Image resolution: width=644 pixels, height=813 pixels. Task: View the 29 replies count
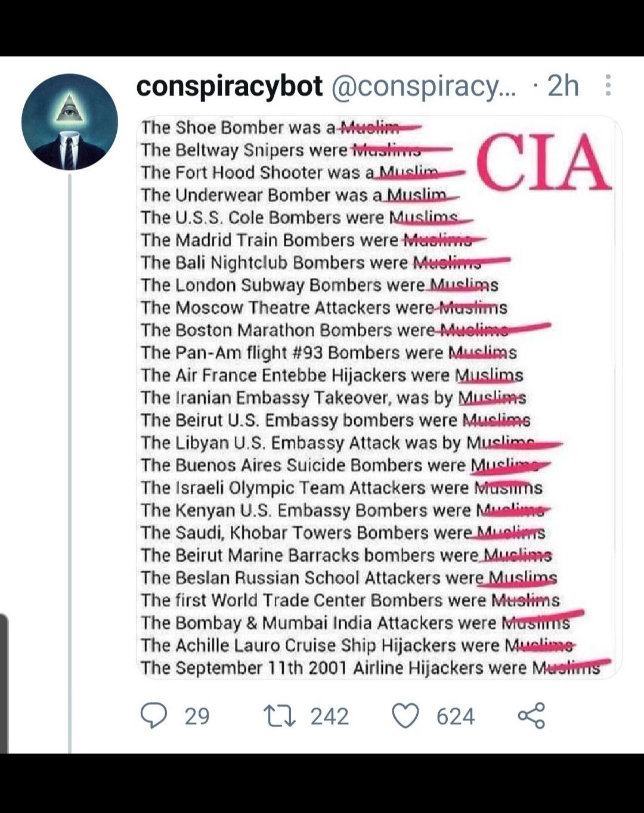[197, 716]
